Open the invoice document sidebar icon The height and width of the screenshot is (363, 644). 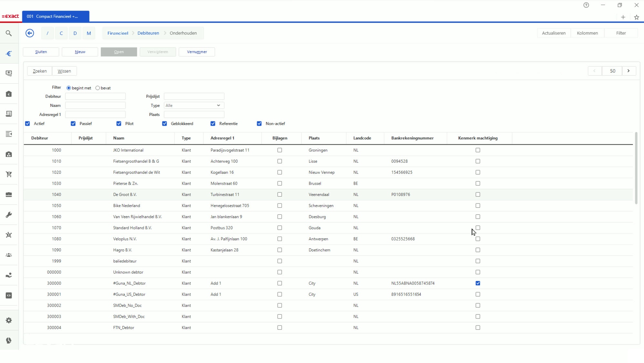(x=9, y=114)
